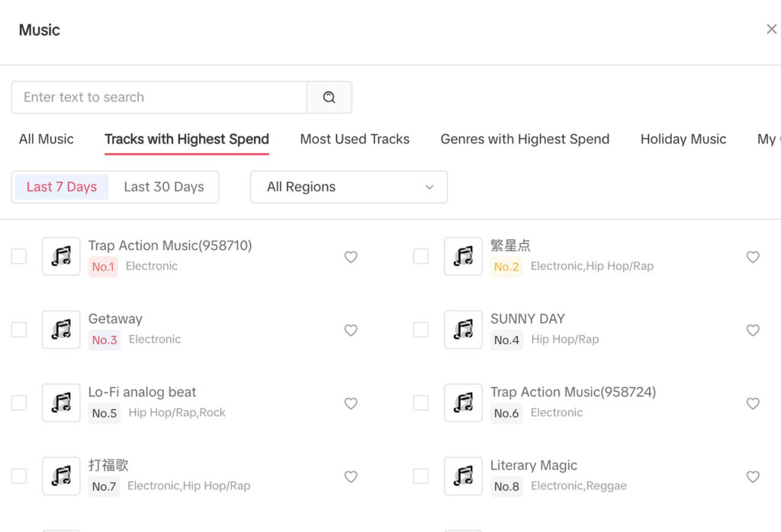This screenshot has width=781, height=532.
Task: Open the All Regions dropdown
Action: coord(349,187)
